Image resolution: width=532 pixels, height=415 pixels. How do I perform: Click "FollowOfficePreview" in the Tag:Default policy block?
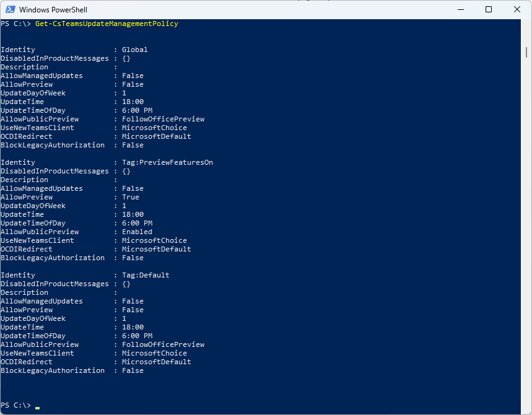[164, 344]
